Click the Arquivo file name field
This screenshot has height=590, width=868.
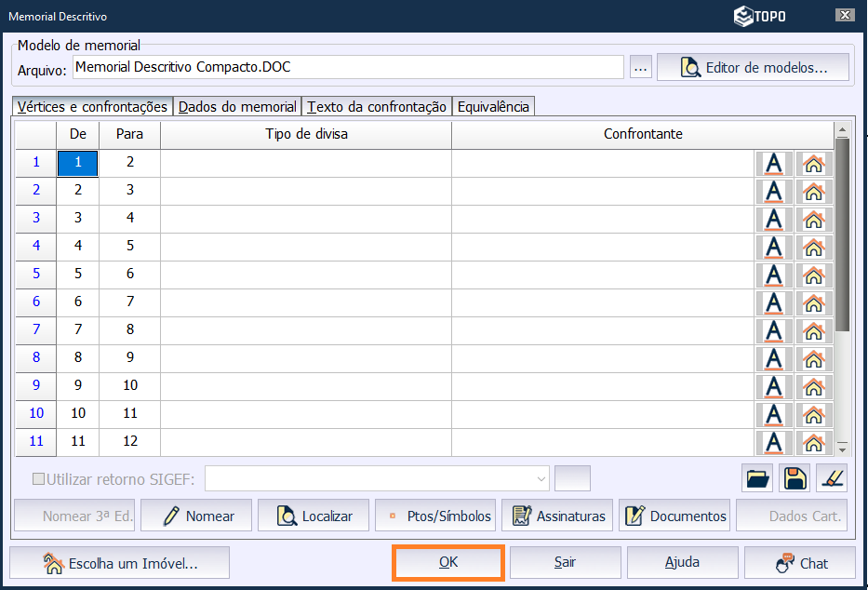coord(347,68)
